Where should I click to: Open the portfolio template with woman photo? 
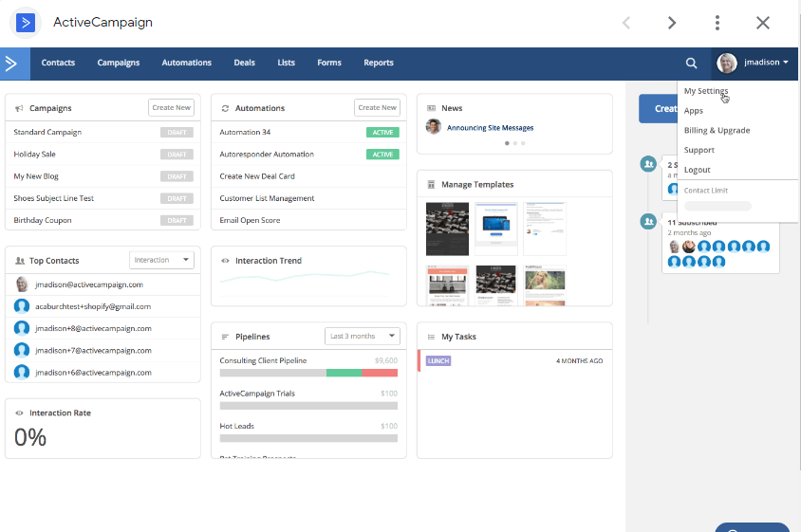tap(545, 285)
